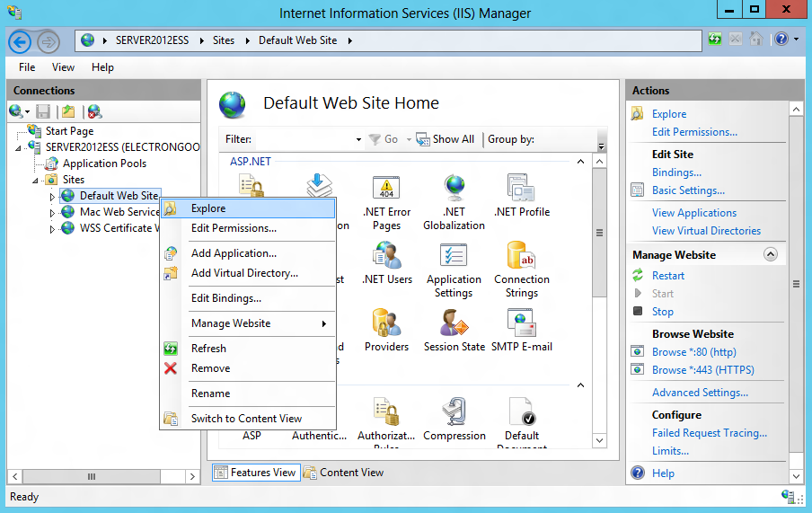Switch to Features View tab
This screenshot has width=812, height=513.
[x=256, y=473]
